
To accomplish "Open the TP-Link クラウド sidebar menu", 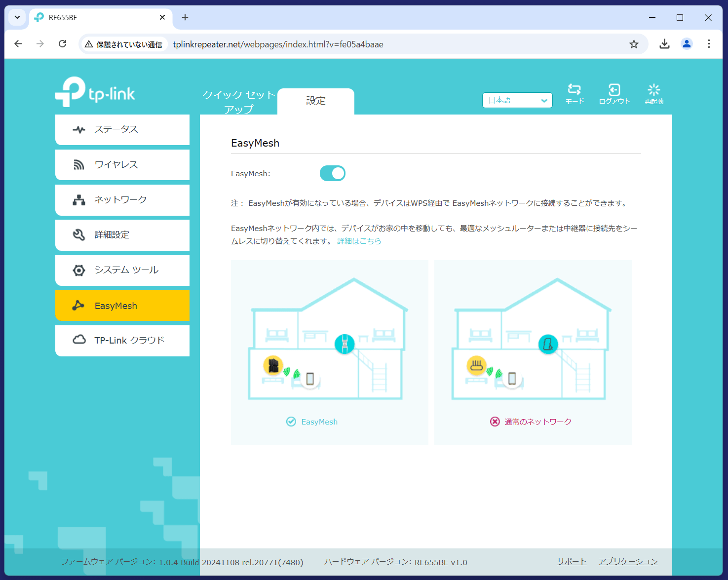I will [x=122, y=341].
